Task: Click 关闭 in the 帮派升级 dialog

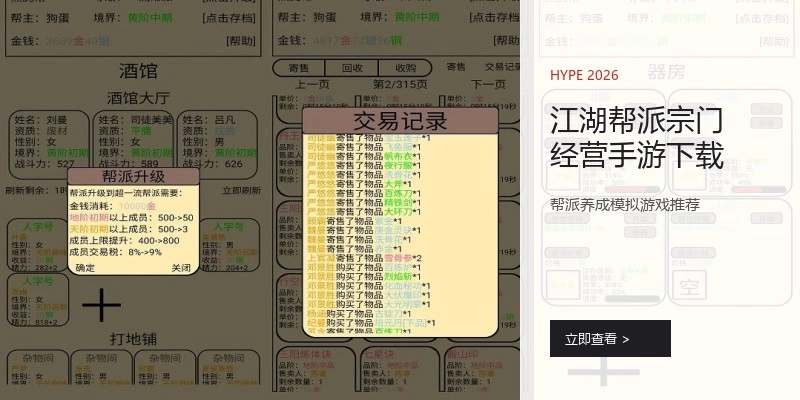Action: point(181,268)
